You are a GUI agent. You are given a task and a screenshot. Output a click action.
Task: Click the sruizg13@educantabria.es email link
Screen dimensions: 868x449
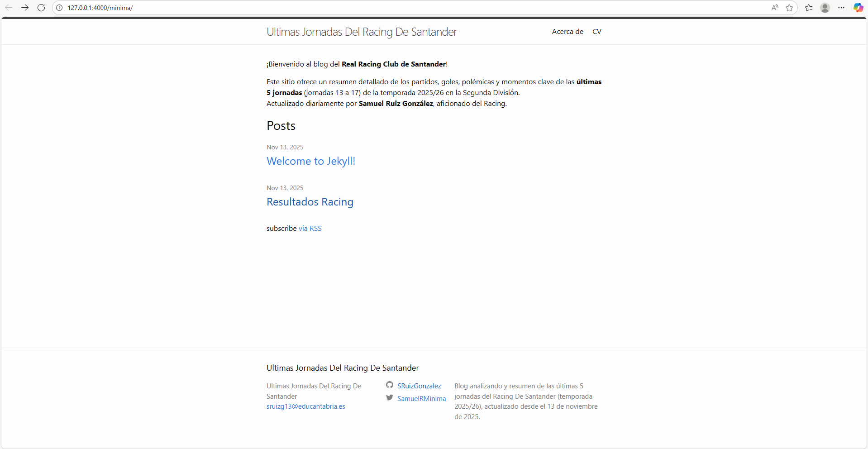[305, 406]
